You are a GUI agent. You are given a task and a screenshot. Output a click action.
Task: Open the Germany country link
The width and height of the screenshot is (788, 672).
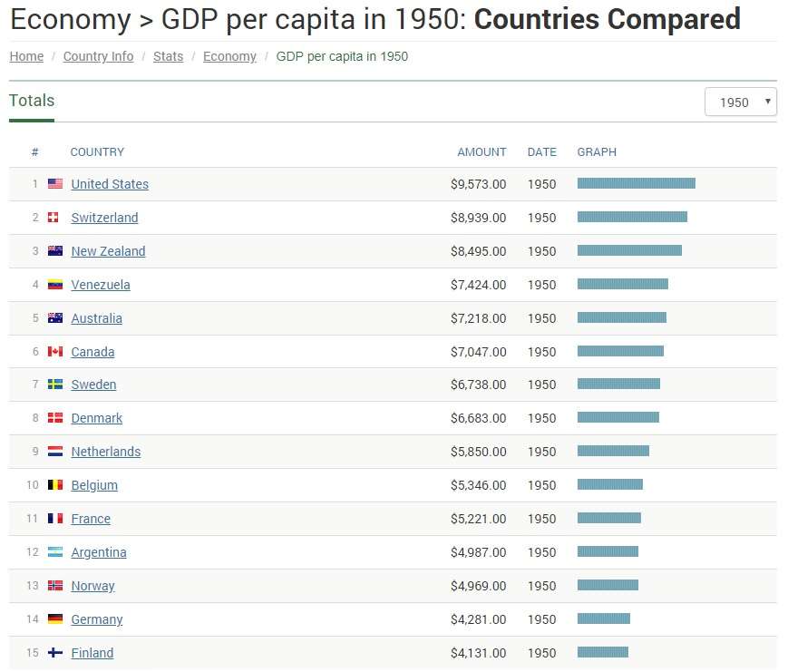[96, 619]
